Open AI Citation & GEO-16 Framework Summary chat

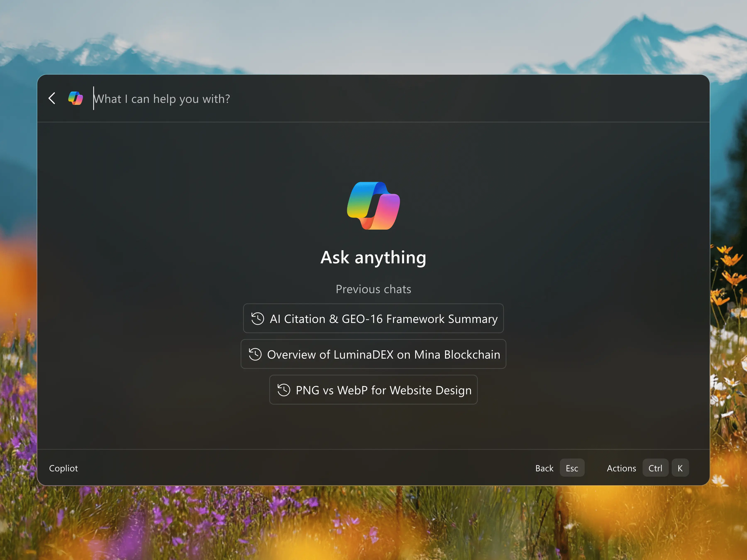pos(383,319)
